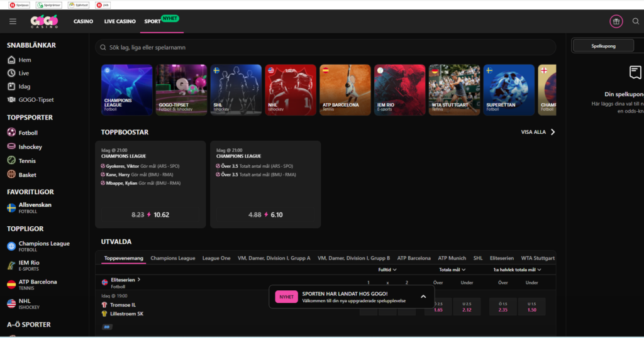Select the WTA Stuttgart tab
The width and height of the screenshot is (644, 338).
[538, 258]
